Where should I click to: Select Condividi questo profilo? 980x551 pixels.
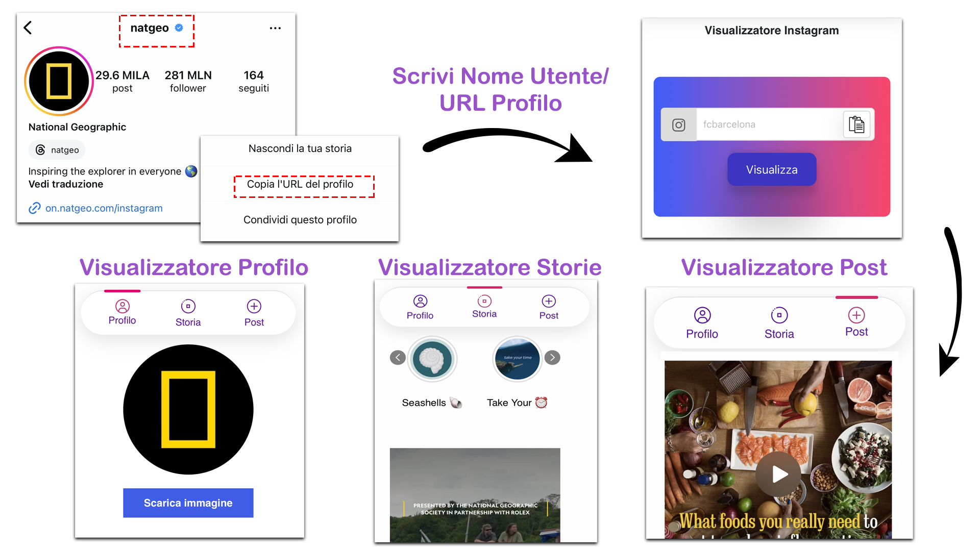tap(300, 220)
